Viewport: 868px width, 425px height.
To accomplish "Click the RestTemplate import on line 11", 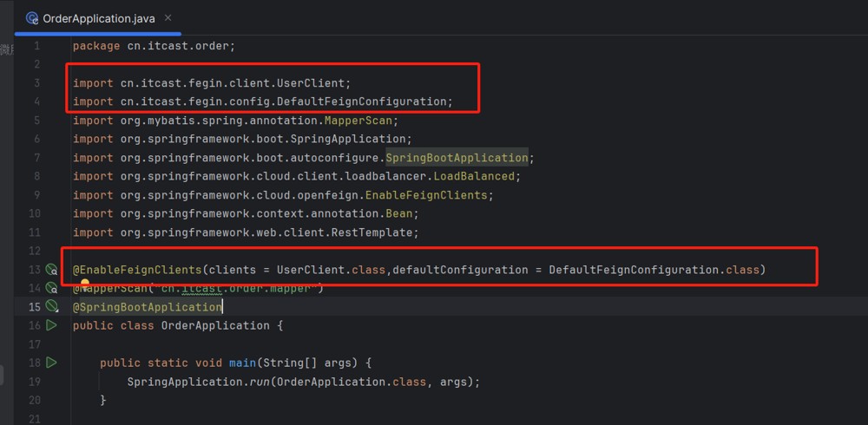I will (x=372, y=232).
